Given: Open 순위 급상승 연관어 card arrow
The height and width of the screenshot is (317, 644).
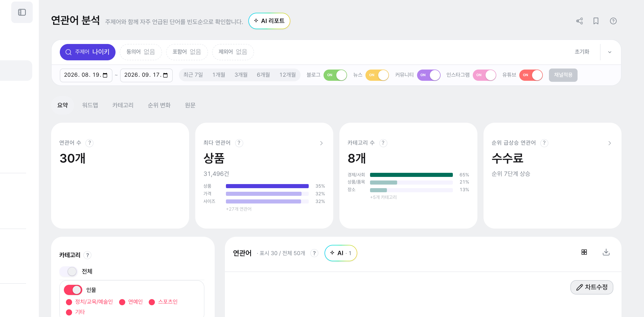Looking at the screenshot, I should [610, 143].
